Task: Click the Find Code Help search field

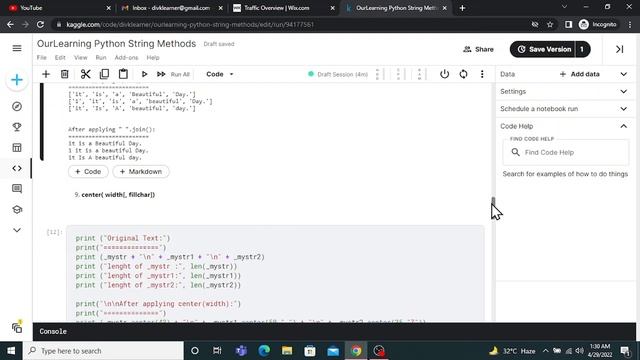Action: (566, 152)
